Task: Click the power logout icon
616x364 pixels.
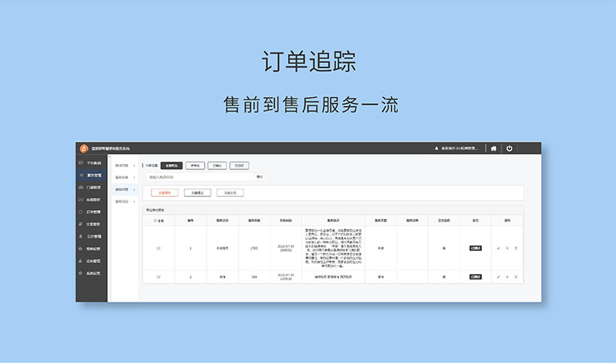Action: [509, 149]
